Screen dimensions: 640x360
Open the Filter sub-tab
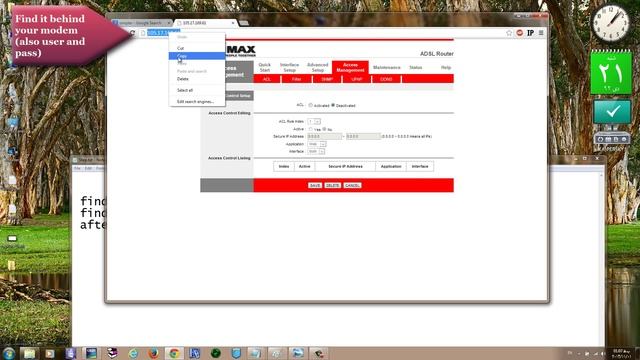297,79
